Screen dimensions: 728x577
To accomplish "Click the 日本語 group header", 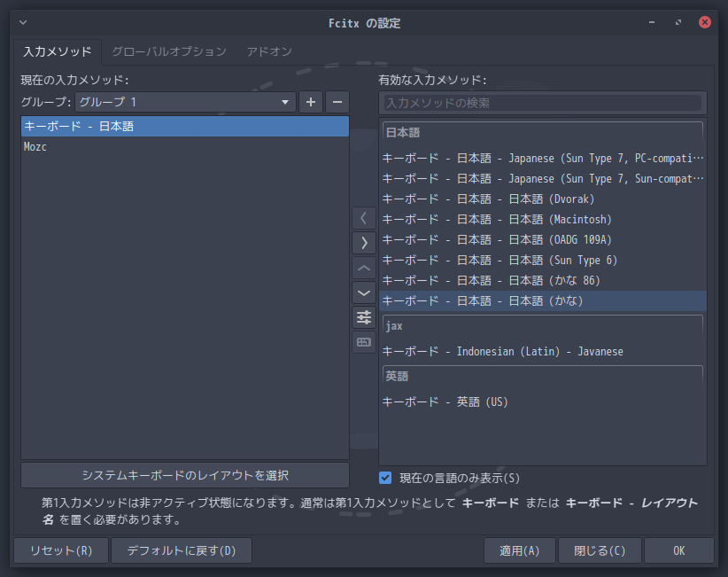I will pyautogui.click(x=543, y=133).
